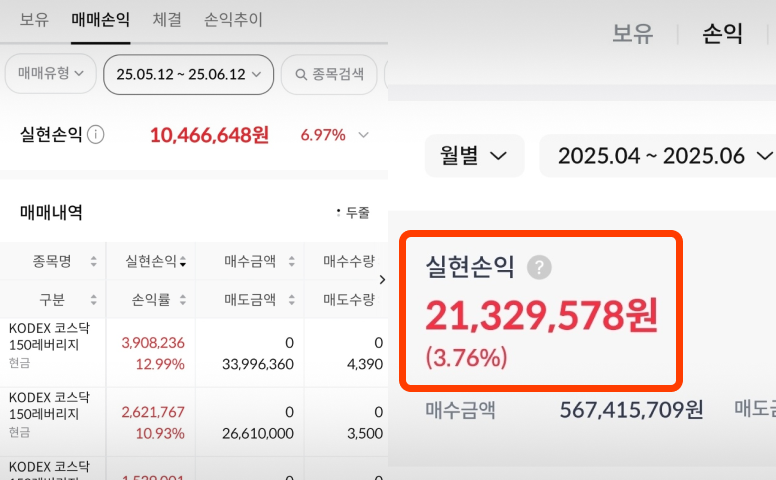
Task: Switch to the 체결 tab
Action: (x=166, y=19)
